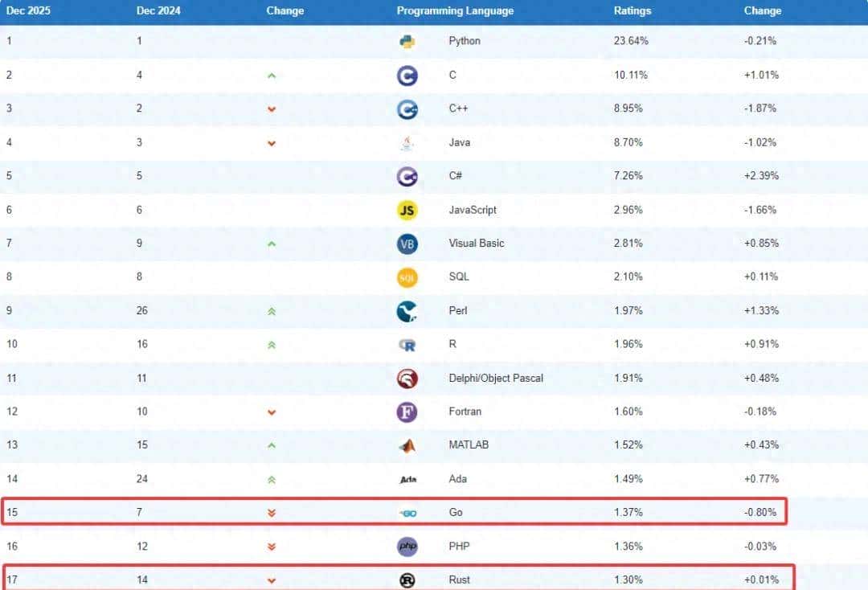The width and height of the screenshot is (868, 590).
Task: Click the Programming Language column header
Action: coord(455,11)
